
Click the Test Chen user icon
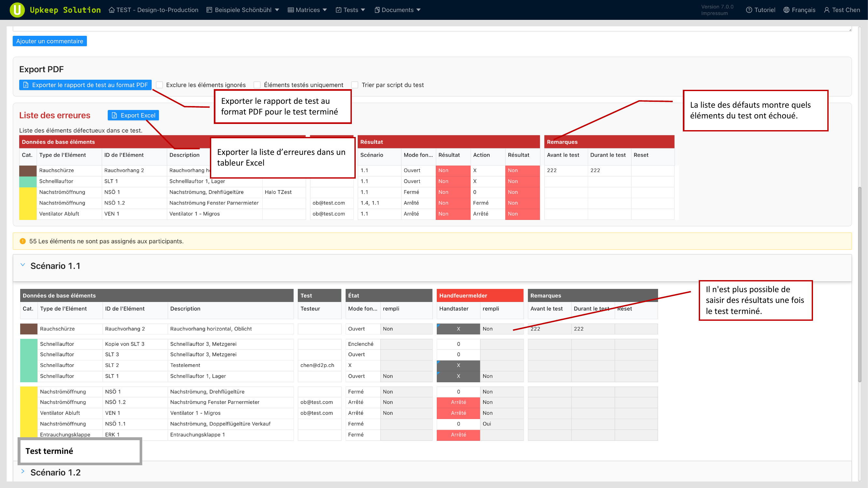coord(827,10)
